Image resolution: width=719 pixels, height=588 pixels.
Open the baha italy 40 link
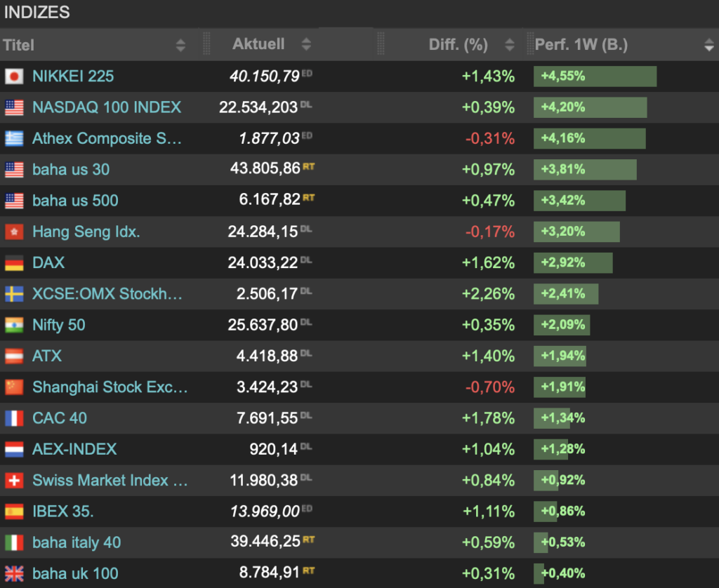click(77, 542)
